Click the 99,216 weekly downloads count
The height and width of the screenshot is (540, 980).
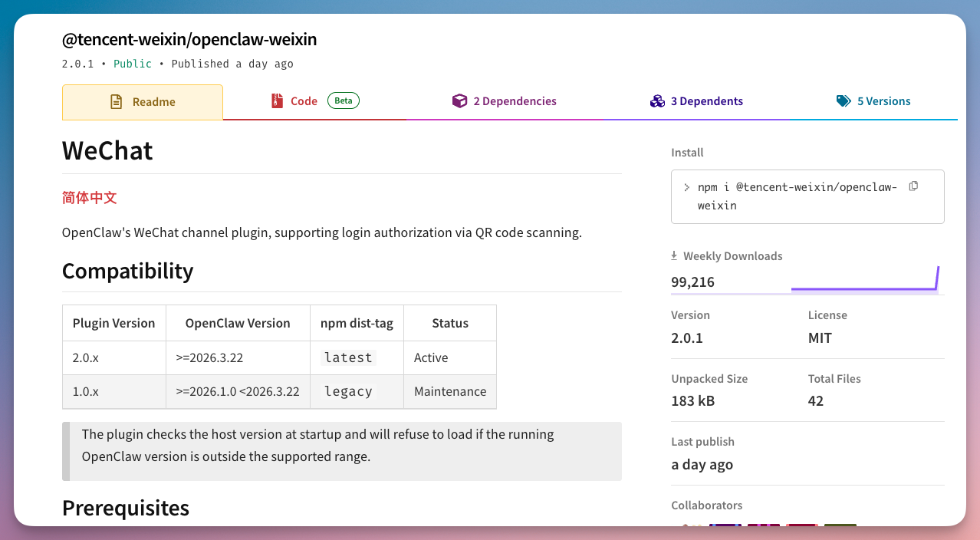(692, 282)
